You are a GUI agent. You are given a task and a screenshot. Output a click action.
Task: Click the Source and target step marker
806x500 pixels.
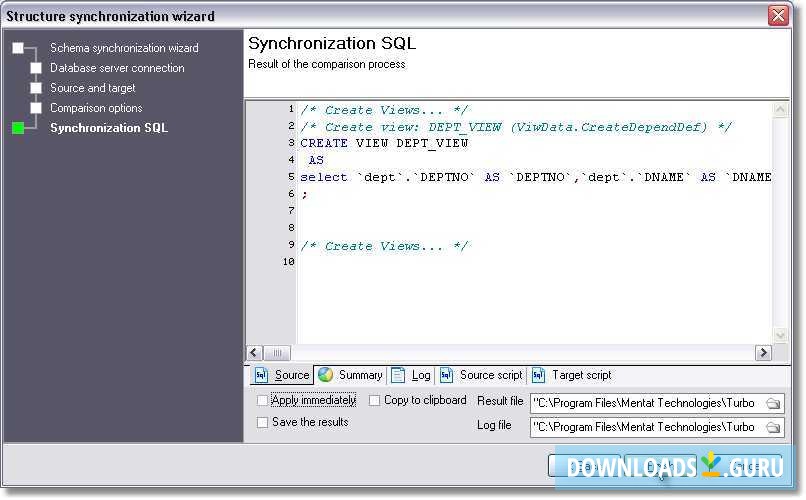pos(36,88)
